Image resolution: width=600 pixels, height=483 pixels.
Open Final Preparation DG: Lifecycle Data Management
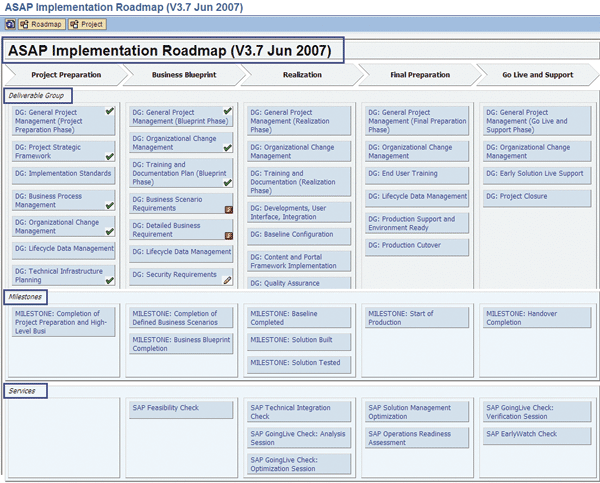(x=417, y=199)
